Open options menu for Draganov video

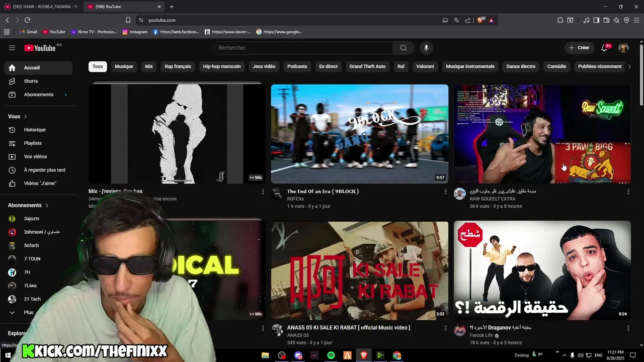(628, 328)
